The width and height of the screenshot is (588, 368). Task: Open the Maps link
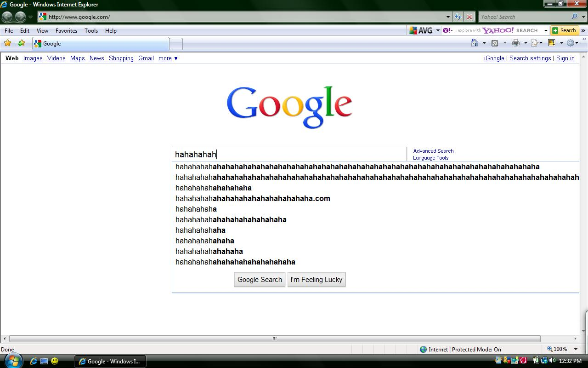click(x=78, y=58)
